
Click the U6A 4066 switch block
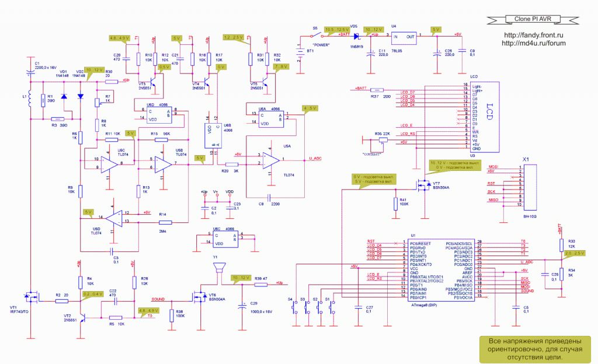[x=271, y=119]
